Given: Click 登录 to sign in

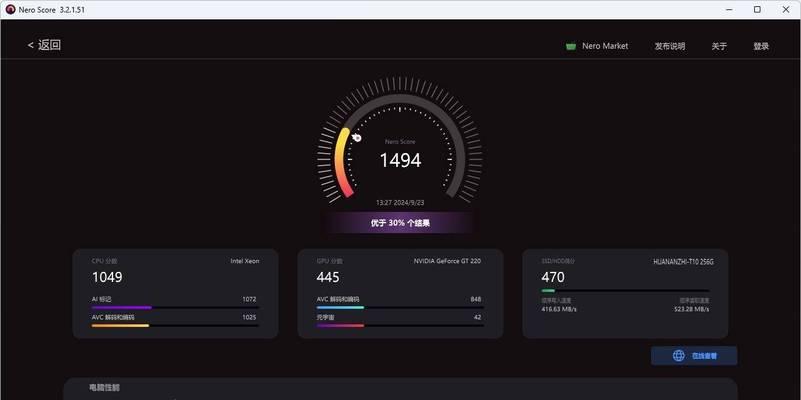Looking at the screenshot, I should tap(761, 46).
